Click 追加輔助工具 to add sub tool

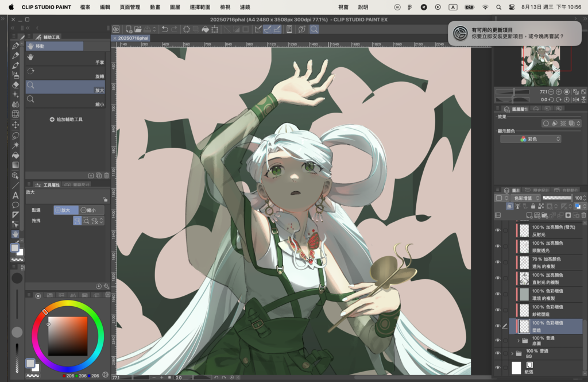point(66,119)
